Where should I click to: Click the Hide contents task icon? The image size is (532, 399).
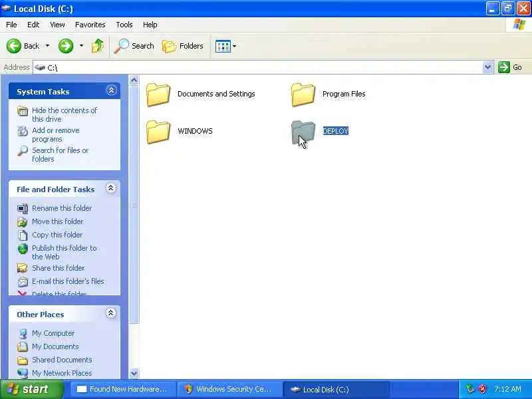[x=23, y=111]
